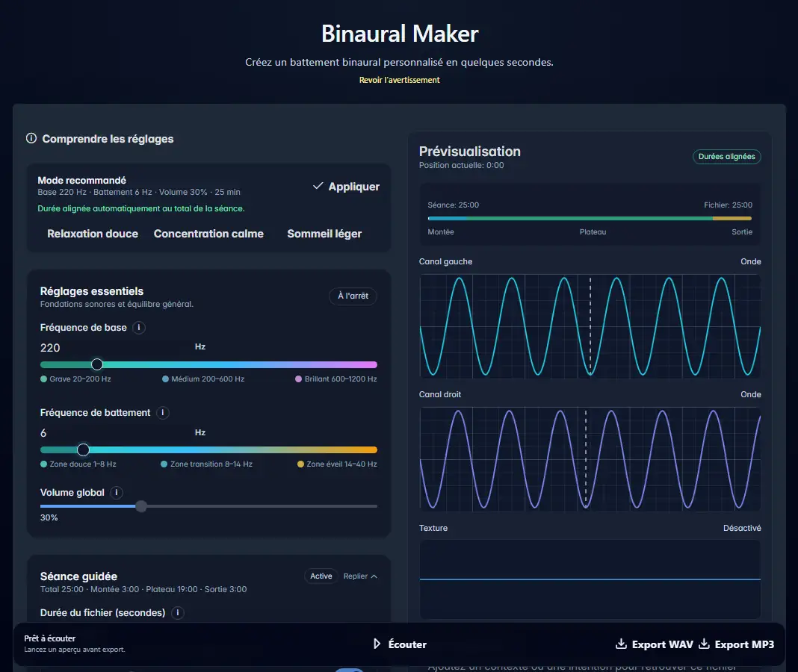Choose the Sommeil léger preset
Viewport: 798px width, 672px height.
(324, 234)
